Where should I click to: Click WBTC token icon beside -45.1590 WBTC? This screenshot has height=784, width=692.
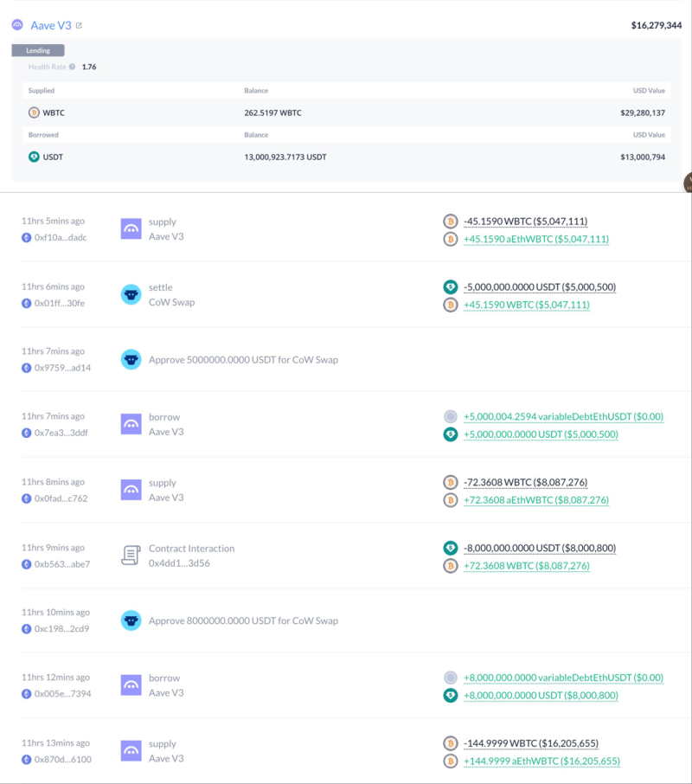click(x=450, y=221)
